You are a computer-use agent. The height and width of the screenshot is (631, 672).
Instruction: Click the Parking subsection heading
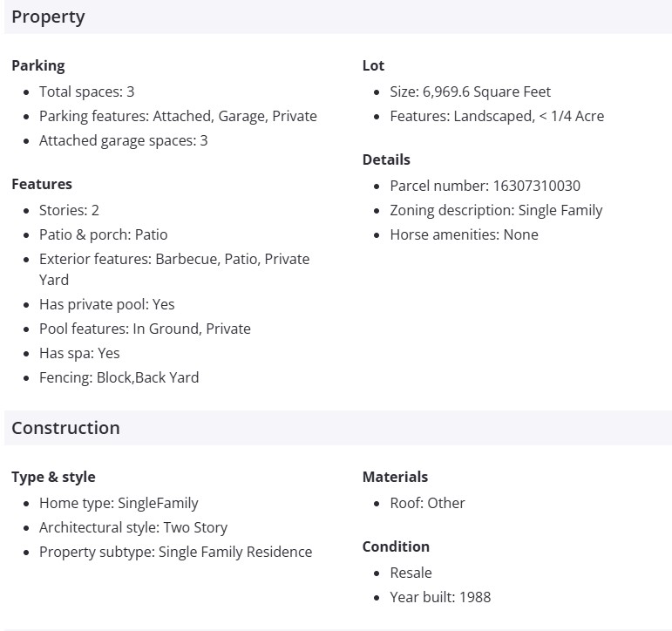pos(38,65)
